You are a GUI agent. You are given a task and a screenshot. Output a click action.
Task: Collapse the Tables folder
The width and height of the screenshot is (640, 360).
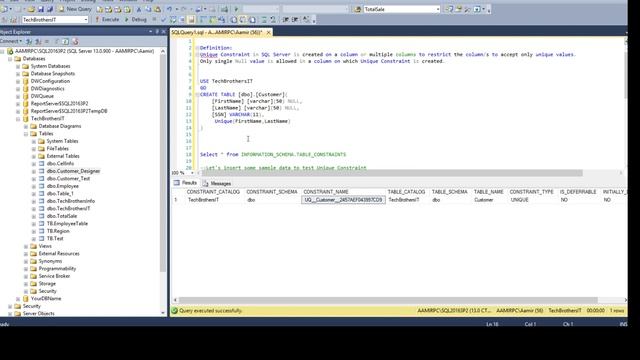click(26, 133)
